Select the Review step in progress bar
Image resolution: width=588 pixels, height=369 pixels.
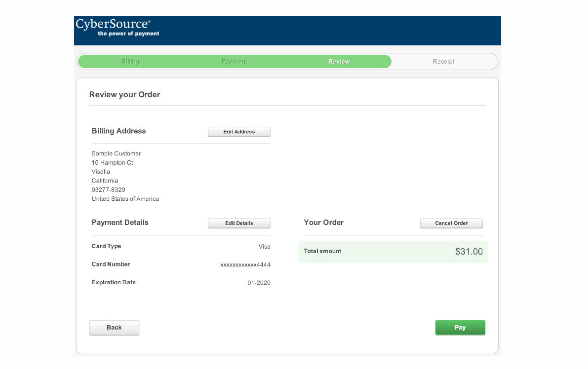[339, 62]
